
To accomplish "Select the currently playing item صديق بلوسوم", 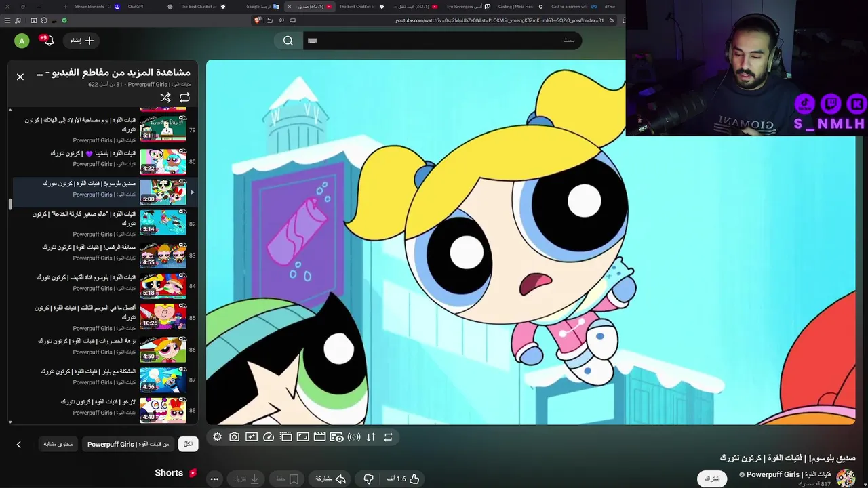I will click(x=104, y=191).
